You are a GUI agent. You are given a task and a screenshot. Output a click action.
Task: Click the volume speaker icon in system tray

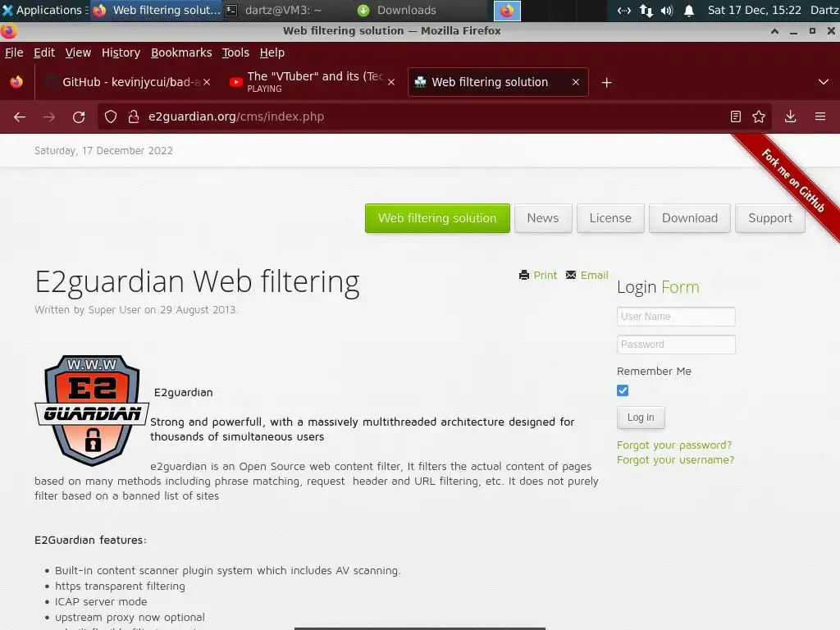666,10
